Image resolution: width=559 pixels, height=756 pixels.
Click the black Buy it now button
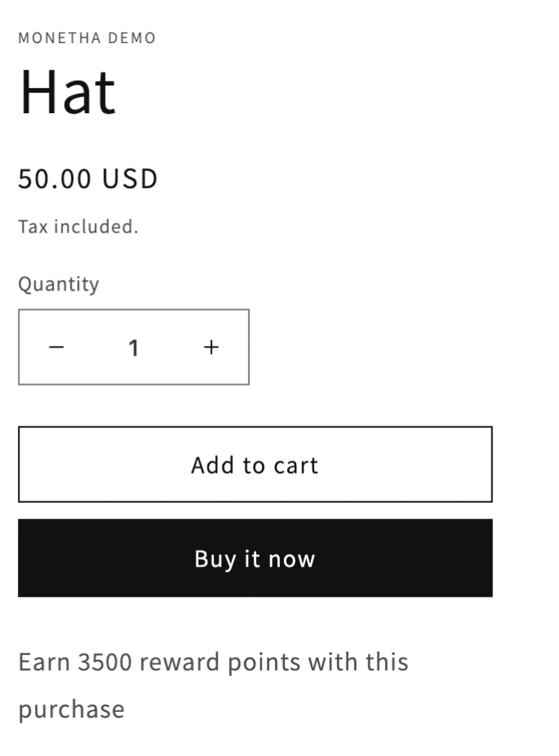(x=255, y=557)
